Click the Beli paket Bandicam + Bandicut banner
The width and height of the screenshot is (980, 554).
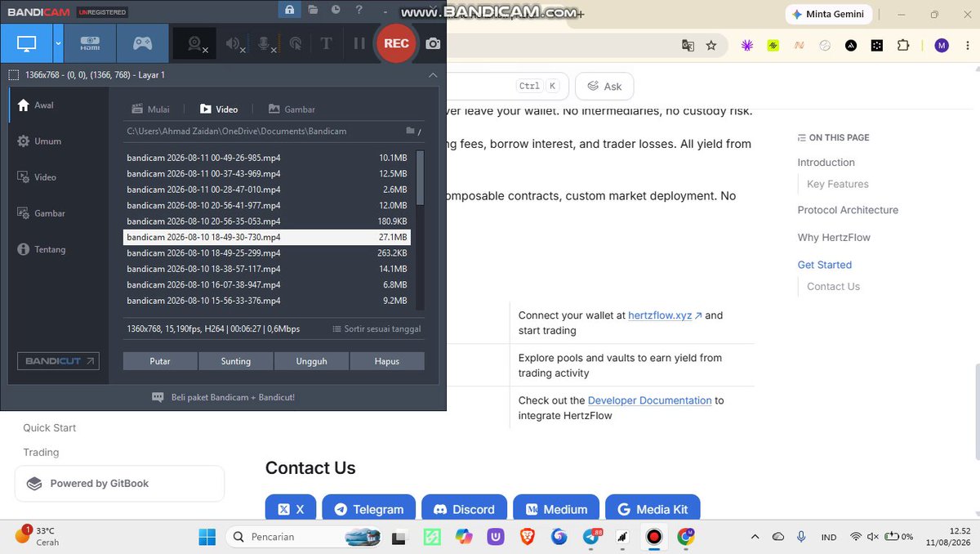[224, 397]
